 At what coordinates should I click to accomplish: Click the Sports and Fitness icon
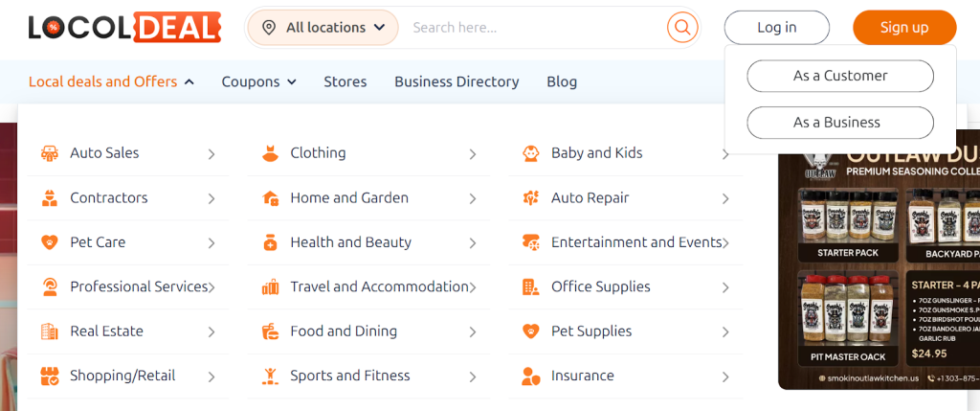click(x=270, y=376)
